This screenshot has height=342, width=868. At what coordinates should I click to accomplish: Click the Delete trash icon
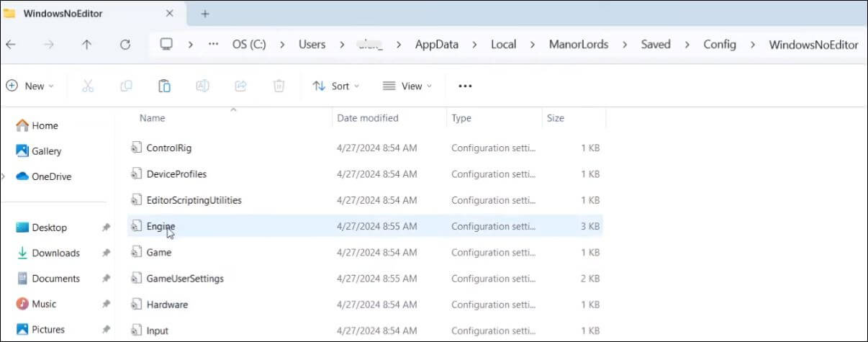click(x=279, y=86)
